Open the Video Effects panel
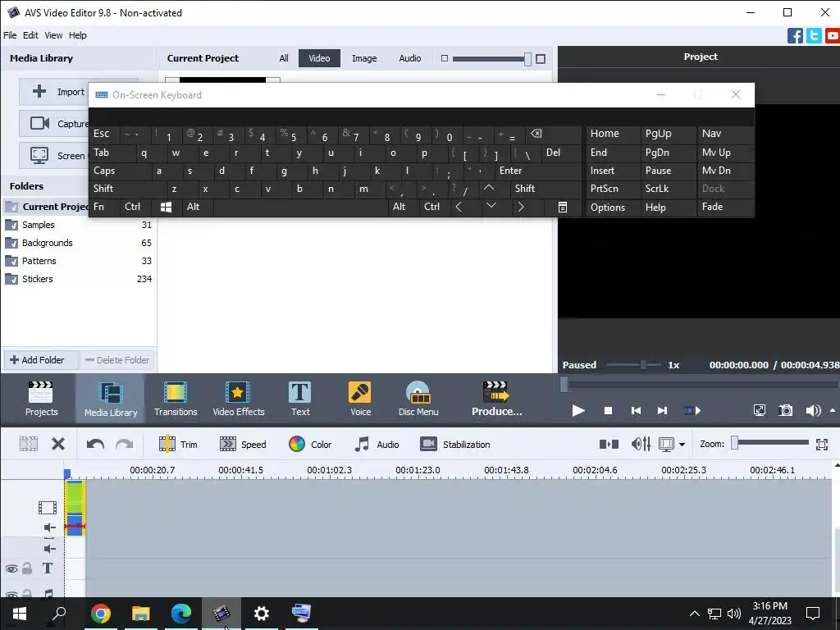 click(239, 399)
